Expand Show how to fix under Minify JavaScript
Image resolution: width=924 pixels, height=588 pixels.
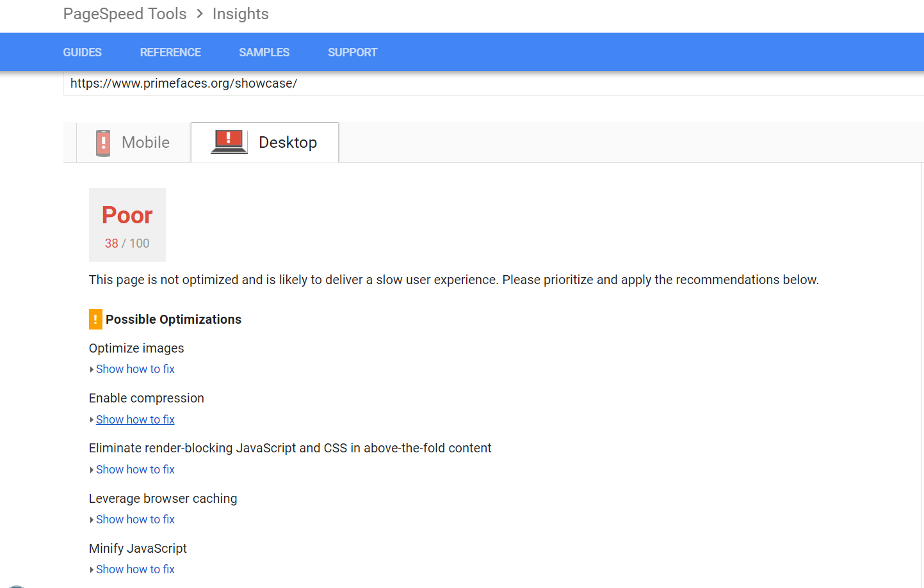tap(134, 569)
